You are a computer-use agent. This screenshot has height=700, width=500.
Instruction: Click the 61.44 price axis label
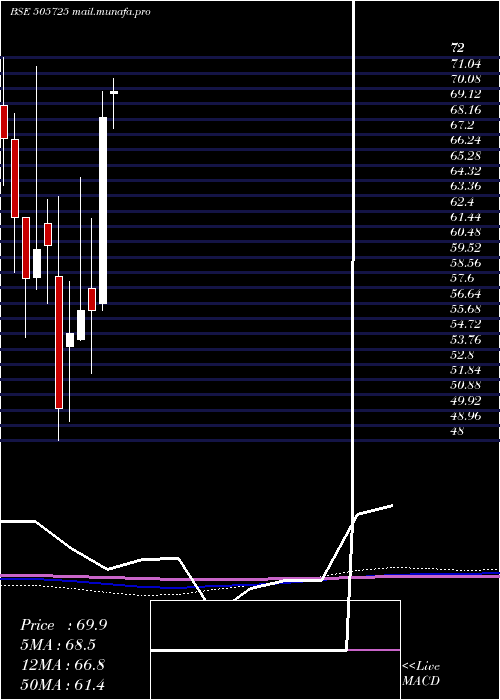pos(466,217)
